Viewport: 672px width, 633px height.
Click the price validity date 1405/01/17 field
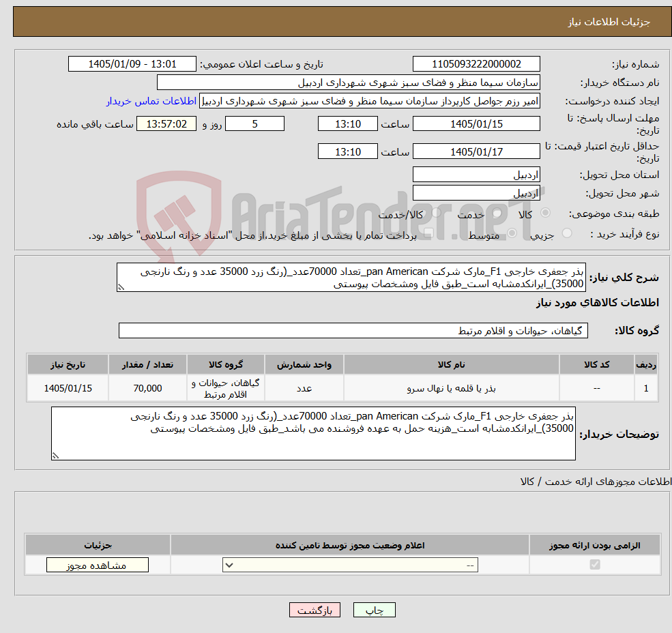[x=476, y=151]
